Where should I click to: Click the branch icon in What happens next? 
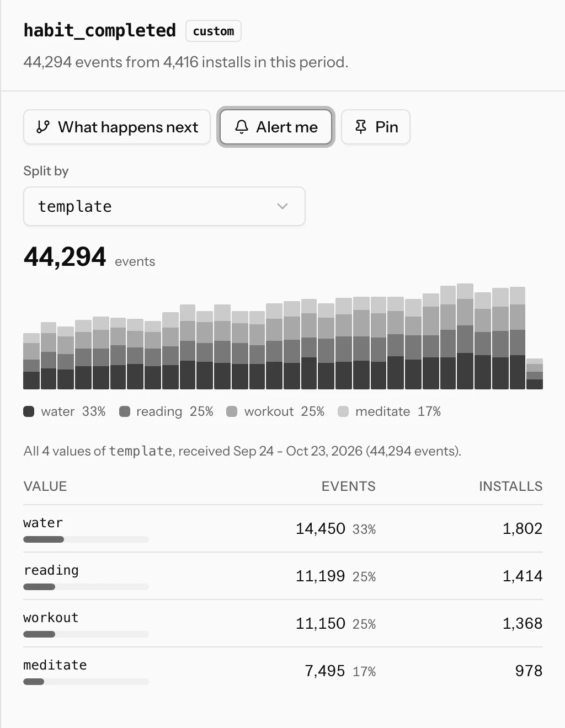click(43, 127)
